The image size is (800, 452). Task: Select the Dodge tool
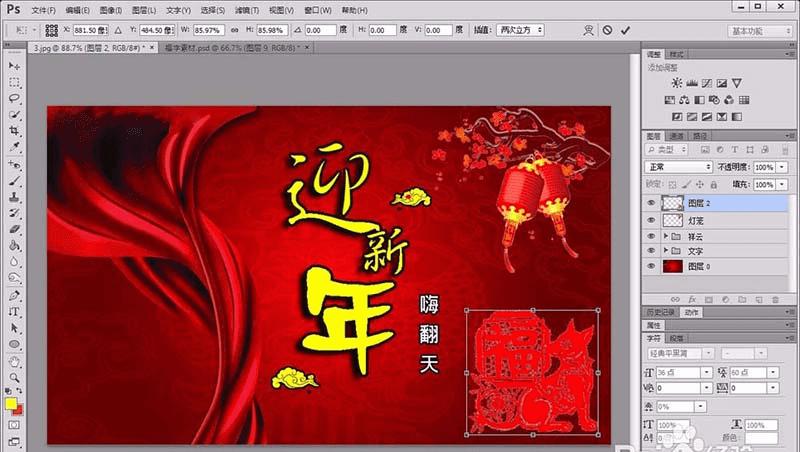14,279
